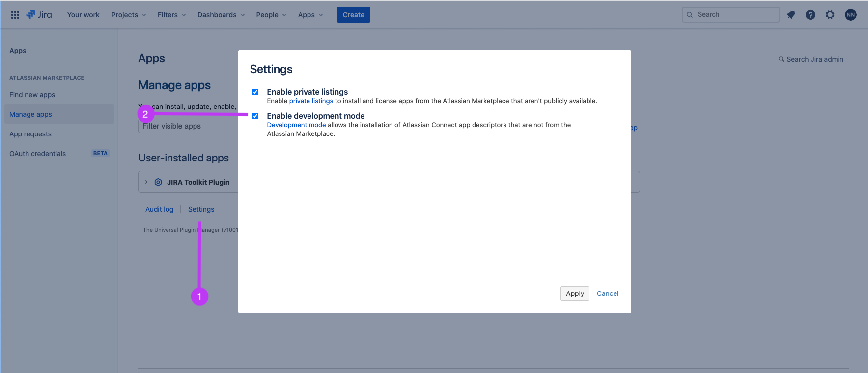Select Find new apps in sidebar
This screenshot has height=373, width=868.
point(32,95)
